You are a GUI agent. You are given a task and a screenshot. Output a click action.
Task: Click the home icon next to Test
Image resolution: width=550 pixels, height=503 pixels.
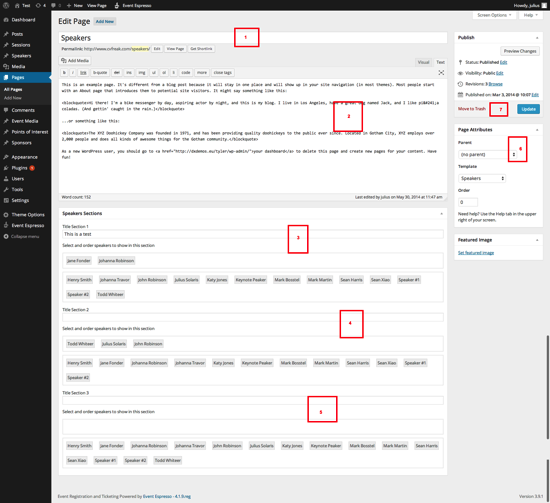point(17,5)
